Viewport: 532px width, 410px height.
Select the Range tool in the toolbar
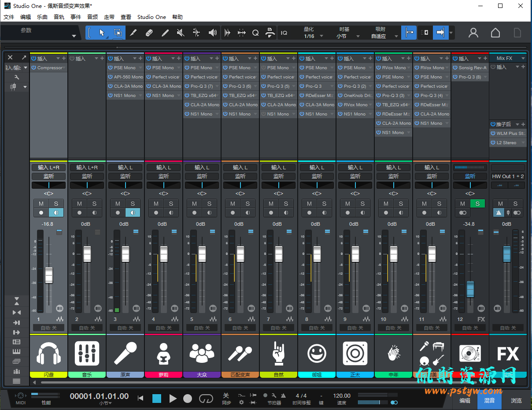(118, 33)
